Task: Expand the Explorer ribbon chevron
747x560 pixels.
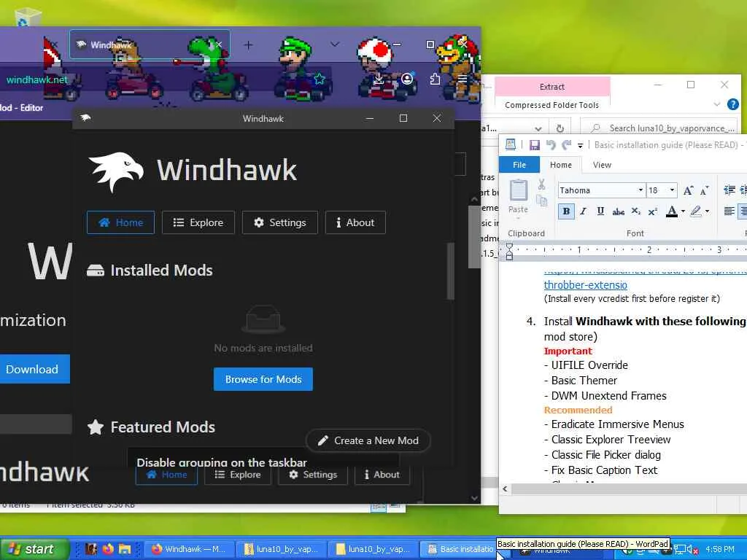Action: (x=716, y=104)
